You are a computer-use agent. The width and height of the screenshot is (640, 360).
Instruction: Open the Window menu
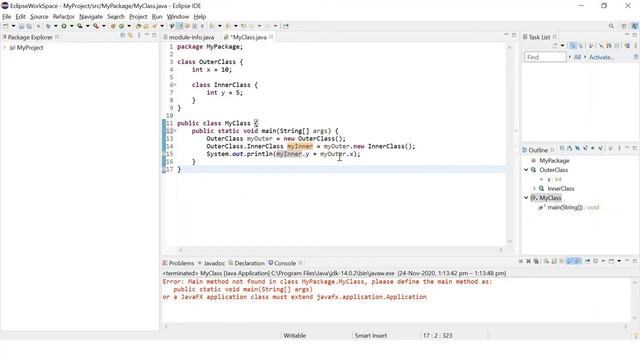click(178, 17)
